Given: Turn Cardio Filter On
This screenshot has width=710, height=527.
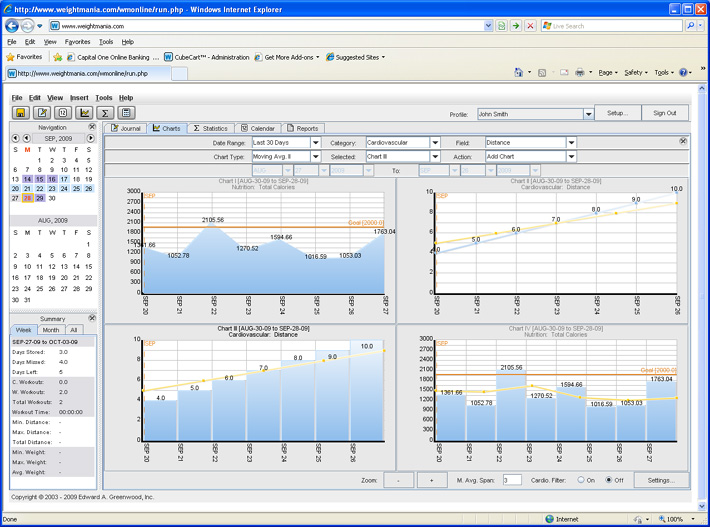Looking at the screenshot, I should tap(581, 480).
